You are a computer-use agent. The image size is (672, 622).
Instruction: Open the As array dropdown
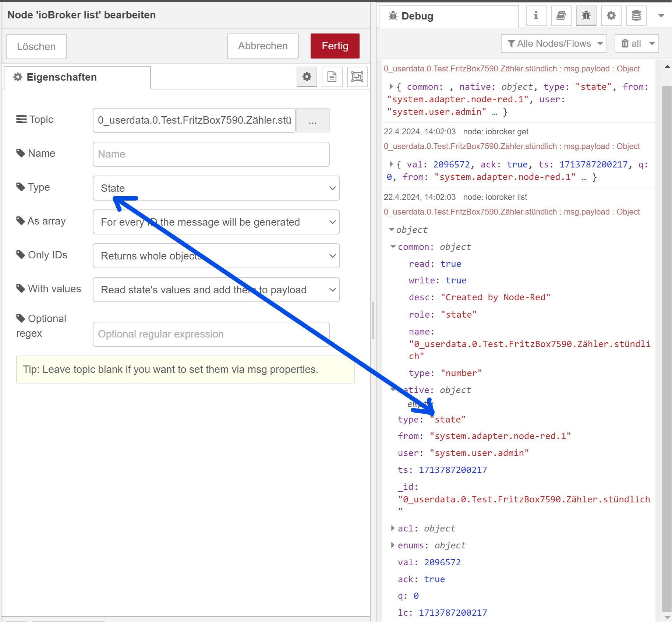[x=216, y=222]
